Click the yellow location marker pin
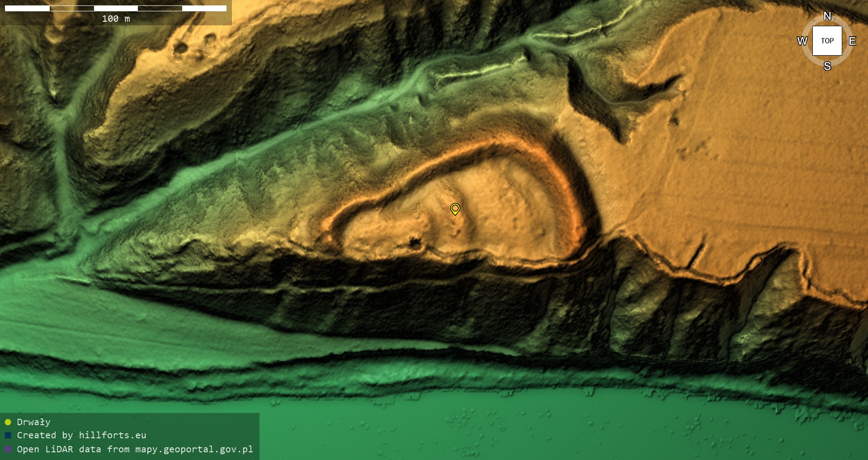 [x=455, y=209]
